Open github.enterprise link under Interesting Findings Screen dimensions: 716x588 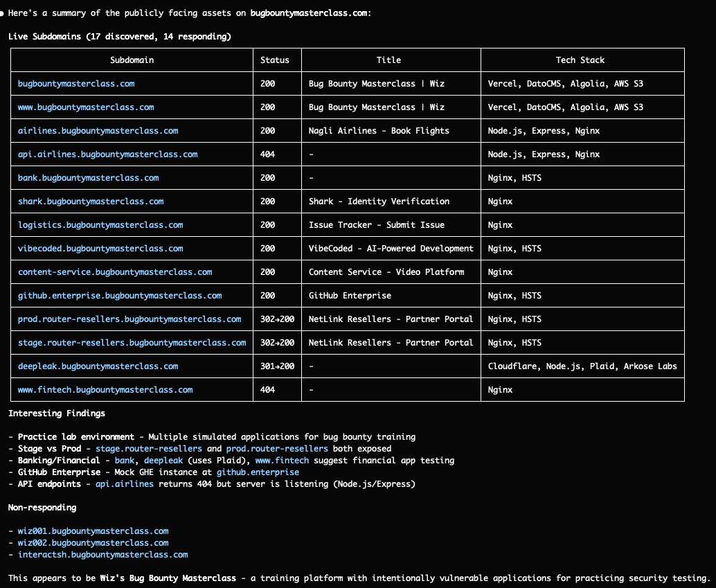(258, 472)
